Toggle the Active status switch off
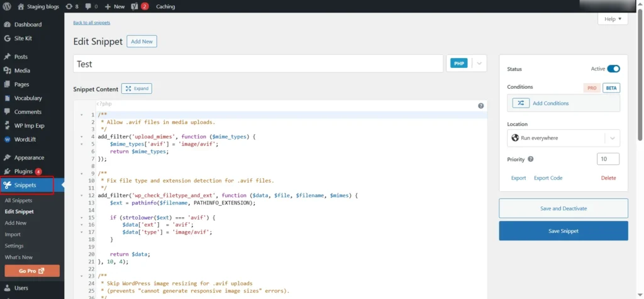The height and width of the screenshot is (299, 644). coord(613,69)
